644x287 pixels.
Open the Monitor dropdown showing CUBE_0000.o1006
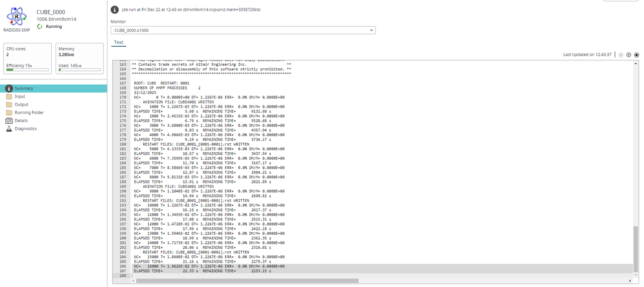click(x=243, y=30)
